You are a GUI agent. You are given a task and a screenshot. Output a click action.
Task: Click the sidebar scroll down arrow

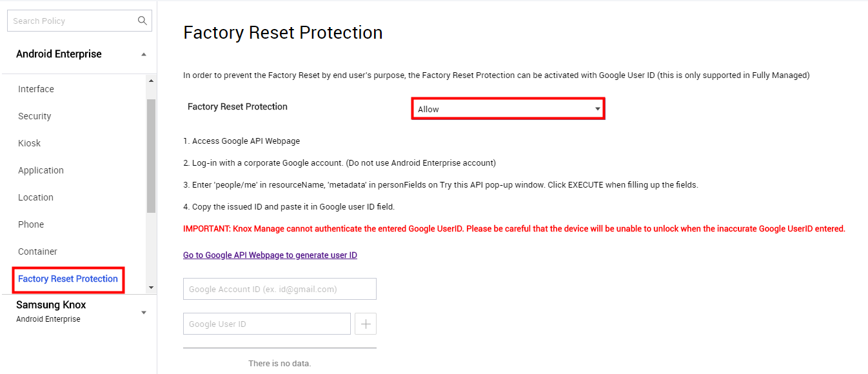click(x=151, y=287)
